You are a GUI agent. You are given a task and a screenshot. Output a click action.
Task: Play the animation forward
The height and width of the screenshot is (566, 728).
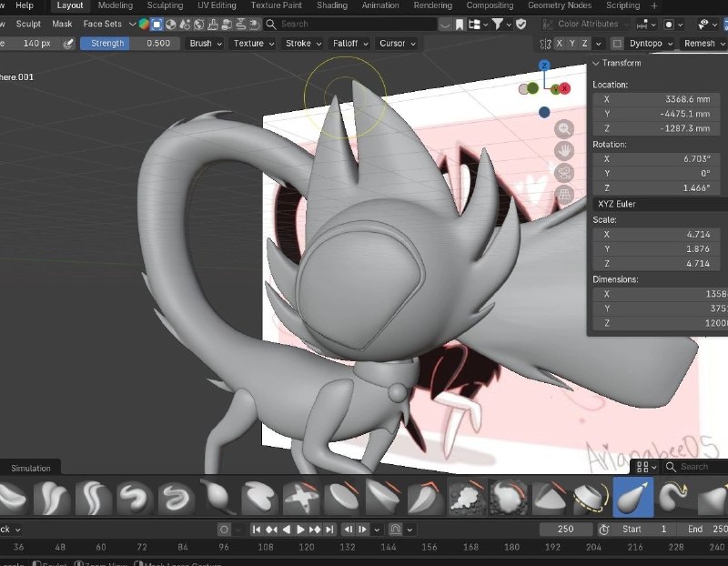[300, 530]
